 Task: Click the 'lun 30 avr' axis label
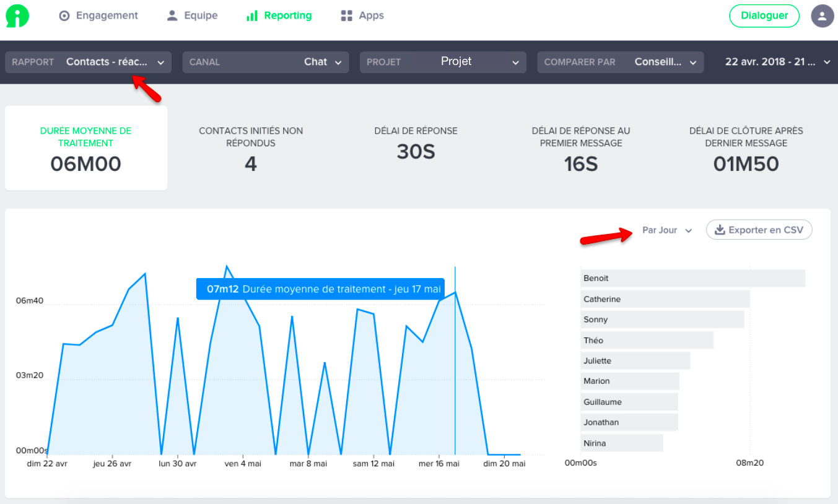(177, 463)
